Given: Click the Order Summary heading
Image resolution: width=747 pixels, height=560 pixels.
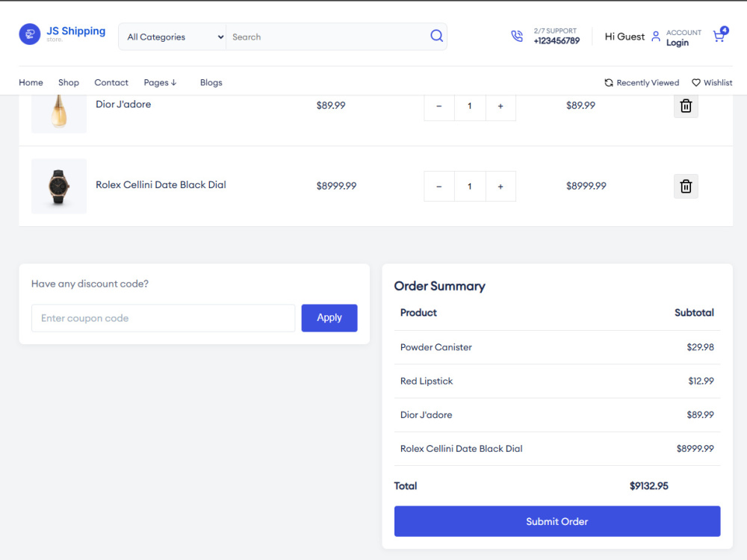Looking at the screenshot, I should [x=440, y=286].
